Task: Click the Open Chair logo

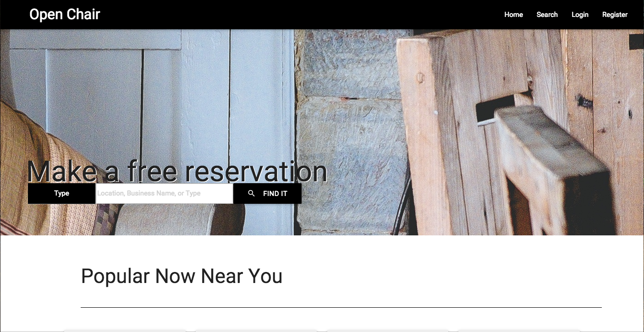Action: pyautogui.click(x=65, y=14)
